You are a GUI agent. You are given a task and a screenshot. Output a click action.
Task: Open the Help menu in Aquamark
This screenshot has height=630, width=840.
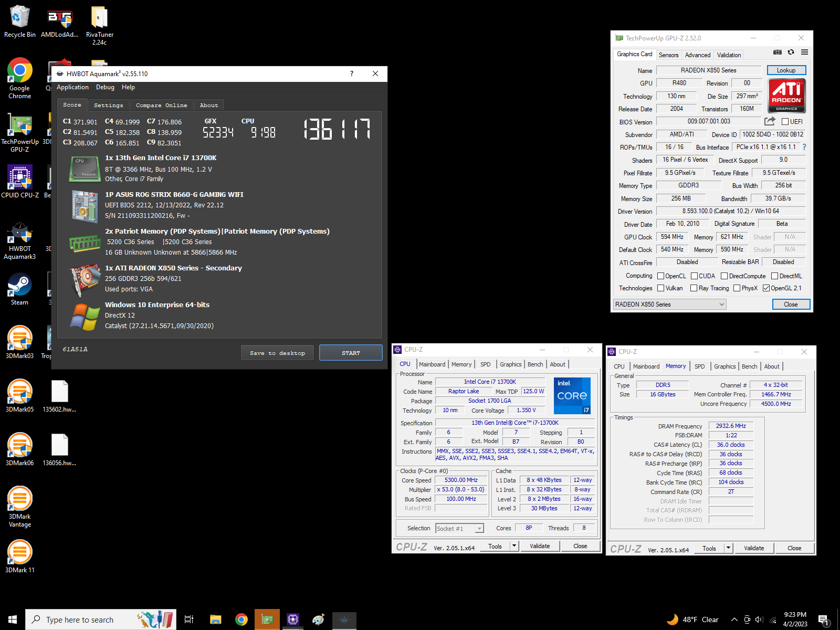[128, 87]
